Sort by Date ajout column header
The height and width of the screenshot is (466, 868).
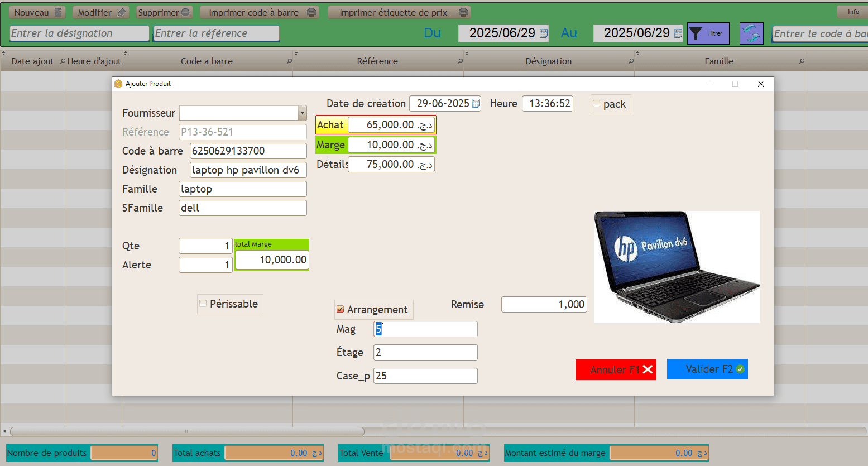[x=32, y=61]
